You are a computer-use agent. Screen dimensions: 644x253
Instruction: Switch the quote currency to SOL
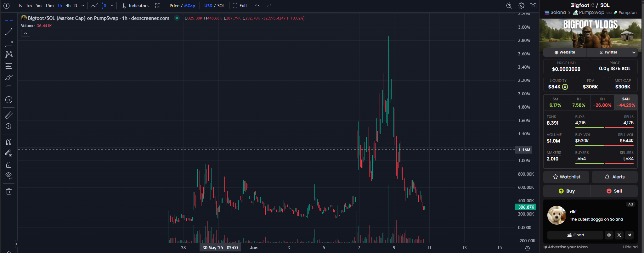[x=221, y=6]
